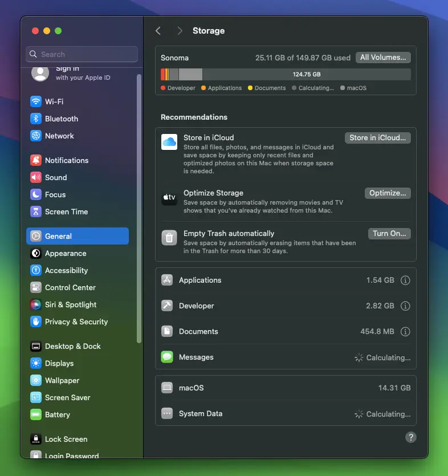Turn On Empty Trash automatically

tap(389, 234)
